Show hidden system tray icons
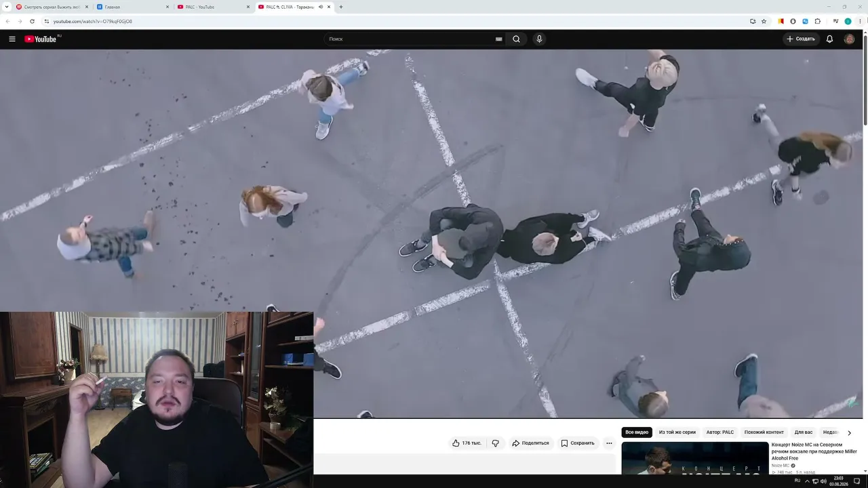Viewport: 868px width, 488px height. click(x=807, y=481)
